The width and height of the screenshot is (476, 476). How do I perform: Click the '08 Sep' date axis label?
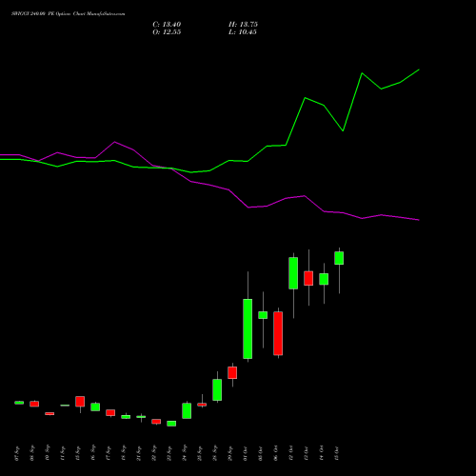[x=32, y=453]
